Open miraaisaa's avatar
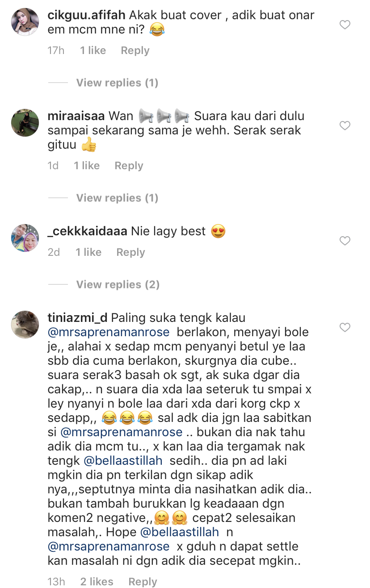 (x=25, y=123)
